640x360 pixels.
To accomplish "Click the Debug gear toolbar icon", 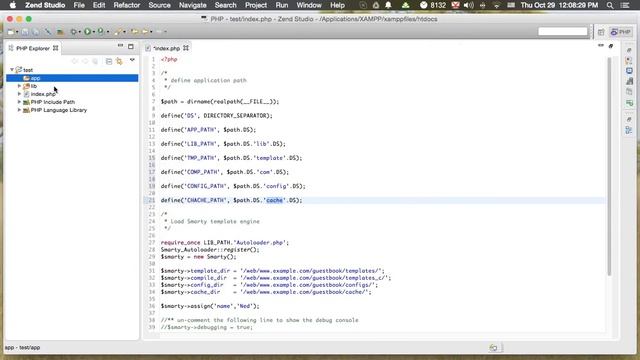I will coord(73,32).
